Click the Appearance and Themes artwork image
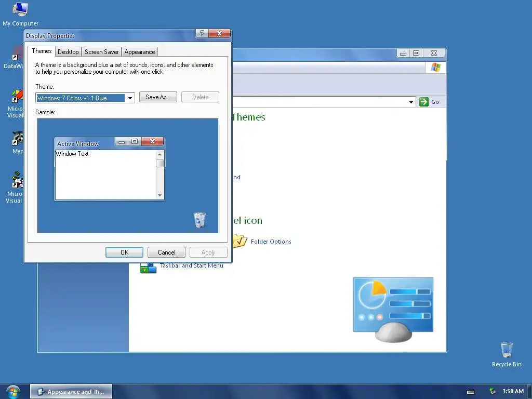This screenshot has width=532, height=399. pyautogui.click(x=393, y=310)
